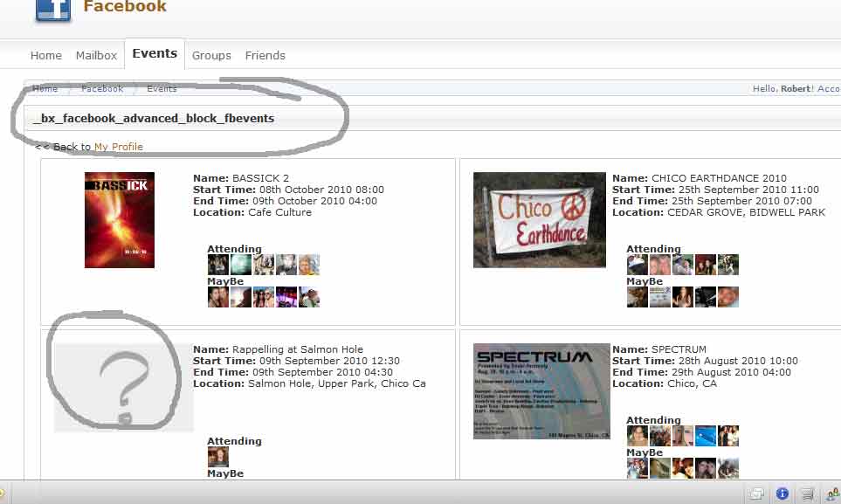
Task: Click the Home breadcrumb link
Action: [x=45, y=89]
